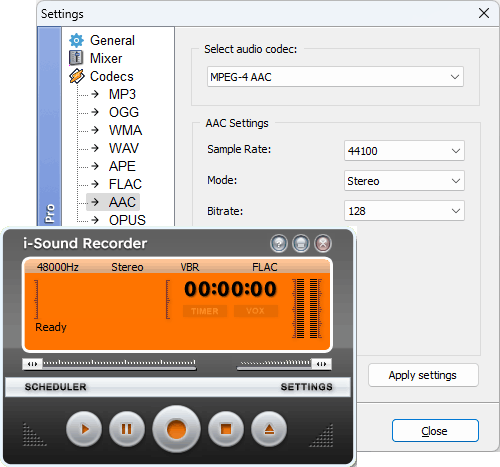This screenshot has height=467, width=500.
Task: Select AAC codec in tree
Action: [x=122, y=202]
